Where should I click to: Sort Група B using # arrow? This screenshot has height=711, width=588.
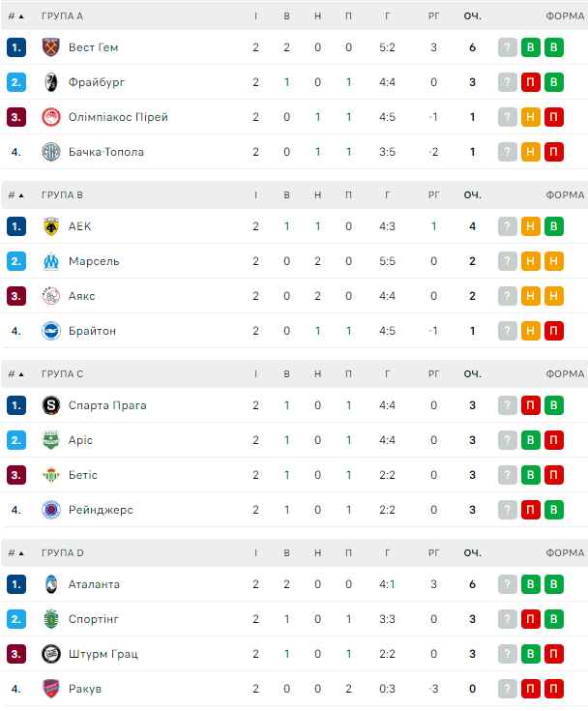[x=21, y=195]
